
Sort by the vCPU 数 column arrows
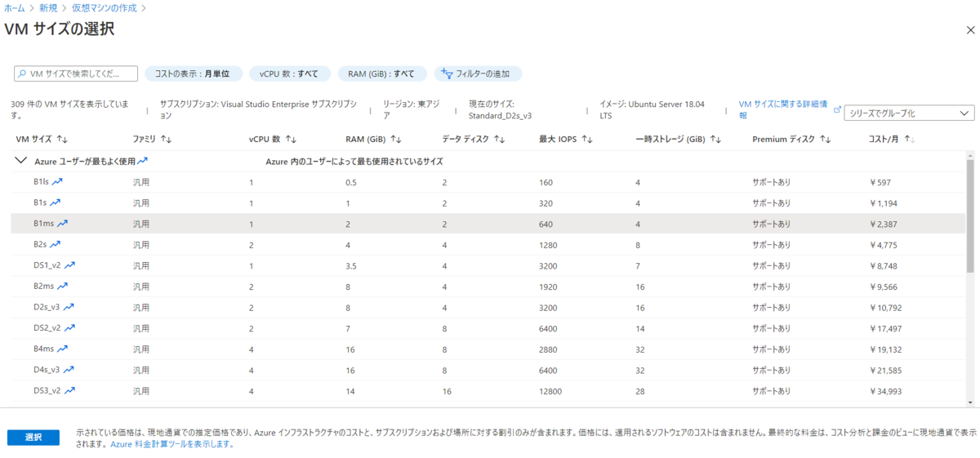(x=292, y=140)
